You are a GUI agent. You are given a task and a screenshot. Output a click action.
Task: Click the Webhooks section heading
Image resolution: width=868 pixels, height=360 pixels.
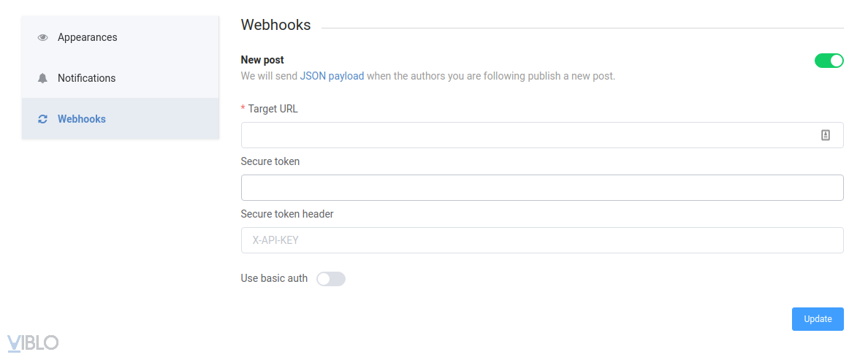coord(275,25)
